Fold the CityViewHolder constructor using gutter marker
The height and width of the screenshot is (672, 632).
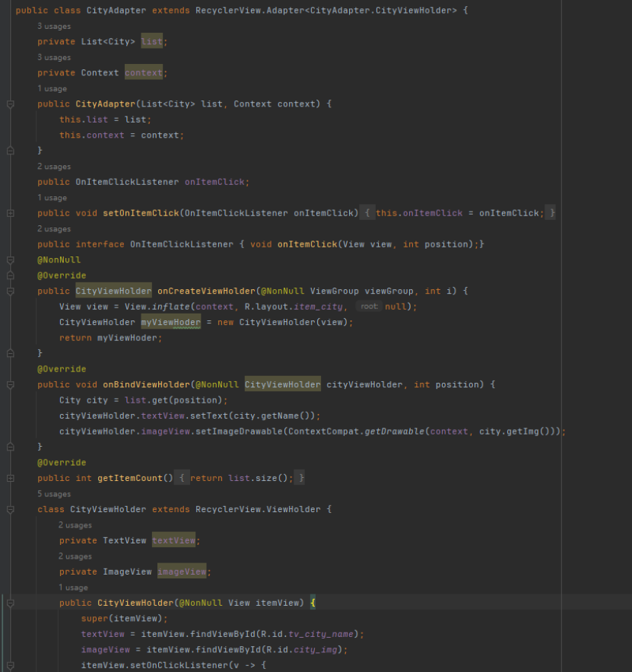tap(10, 604)
